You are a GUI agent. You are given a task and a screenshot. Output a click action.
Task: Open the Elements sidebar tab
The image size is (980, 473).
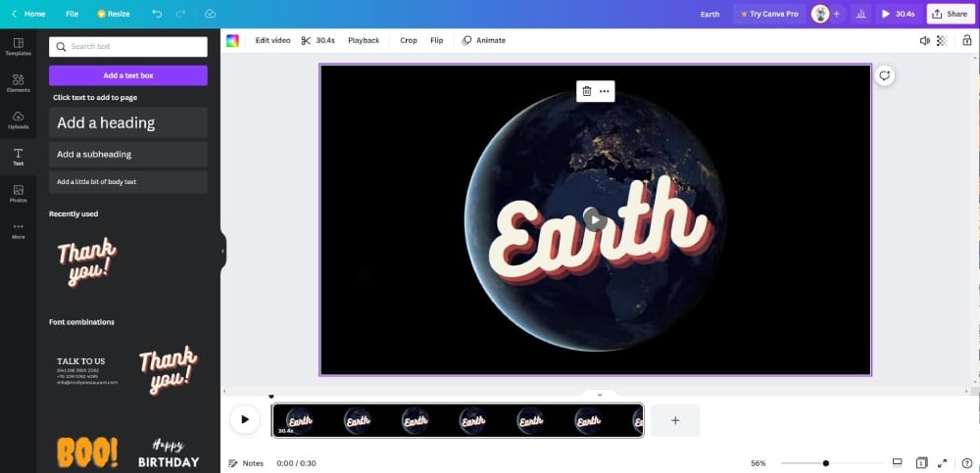tap(18, 83)
